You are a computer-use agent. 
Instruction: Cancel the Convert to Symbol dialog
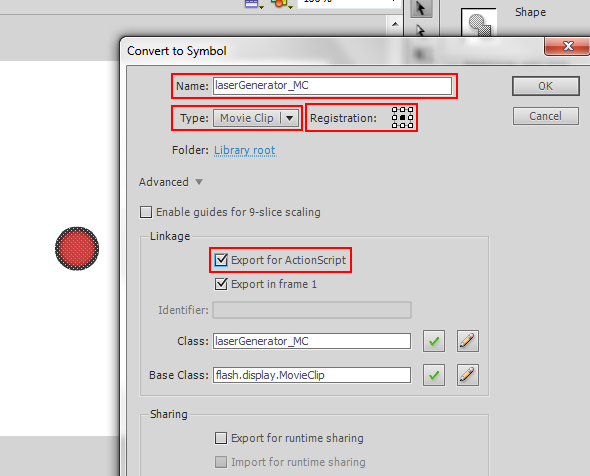pos(546,116)
